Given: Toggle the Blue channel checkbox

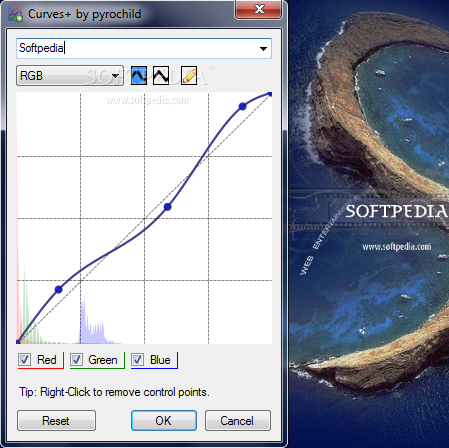Looking at the screenshot, I should (x=137, y=360).
